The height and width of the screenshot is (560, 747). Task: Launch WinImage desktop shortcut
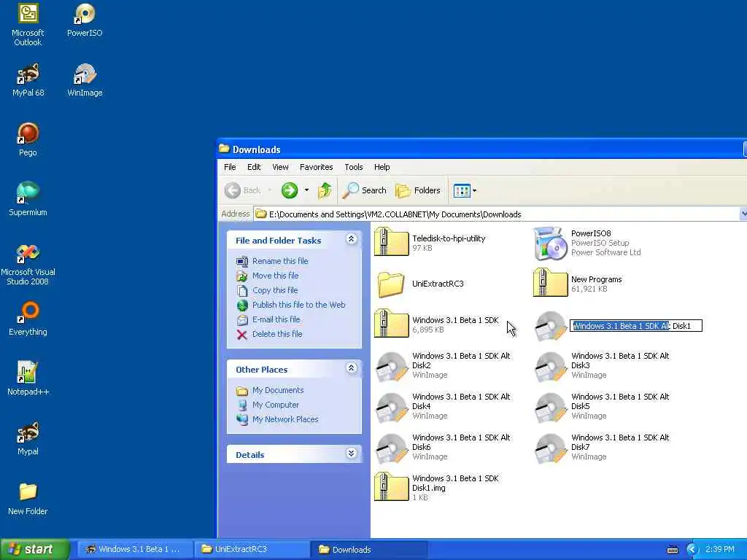pyautogui.click(x=85, y=80)
